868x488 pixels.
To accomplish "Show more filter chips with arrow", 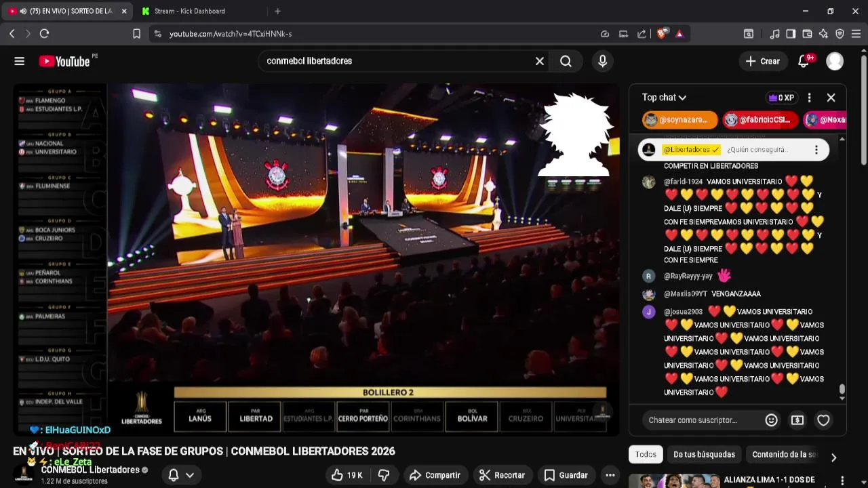I will point(833,457).
